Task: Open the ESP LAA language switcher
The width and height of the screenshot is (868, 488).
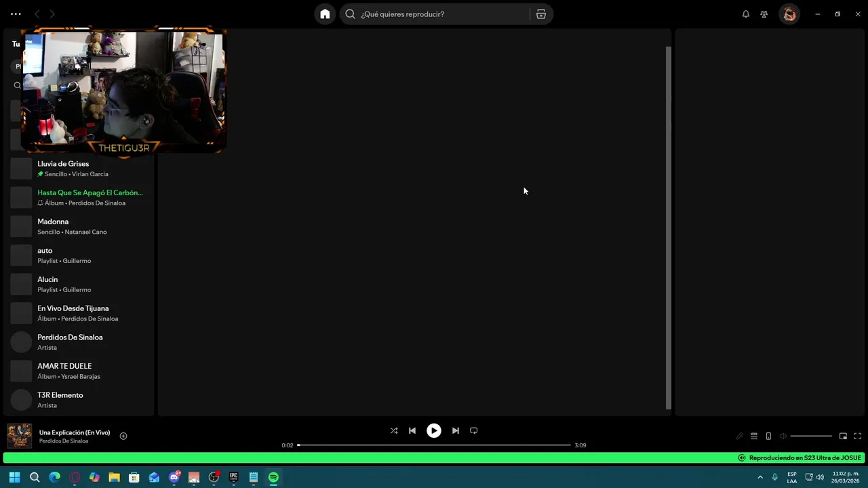Action: [792, 477]
